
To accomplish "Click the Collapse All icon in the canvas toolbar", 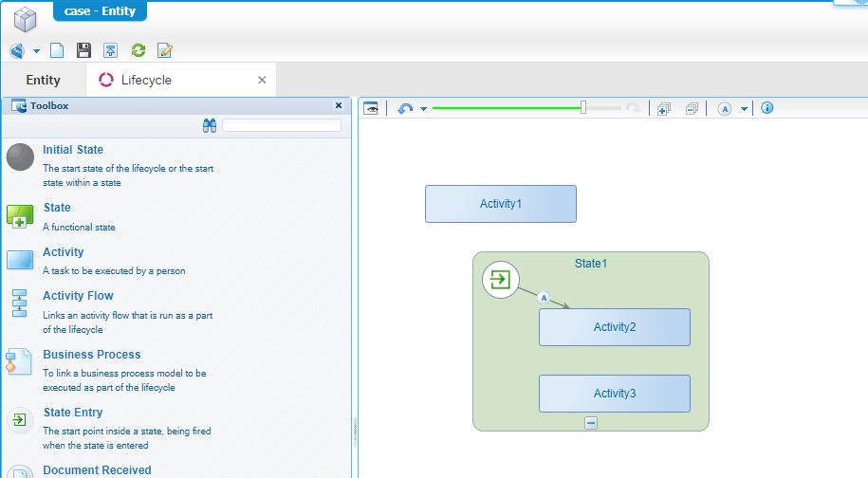I will [x=692, y=109].
